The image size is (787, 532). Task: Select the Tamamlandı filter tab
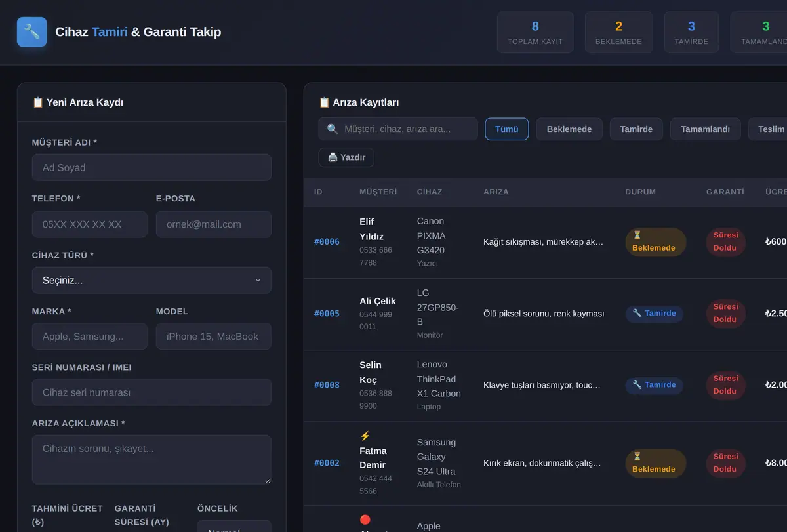click(x=705, y=129)
